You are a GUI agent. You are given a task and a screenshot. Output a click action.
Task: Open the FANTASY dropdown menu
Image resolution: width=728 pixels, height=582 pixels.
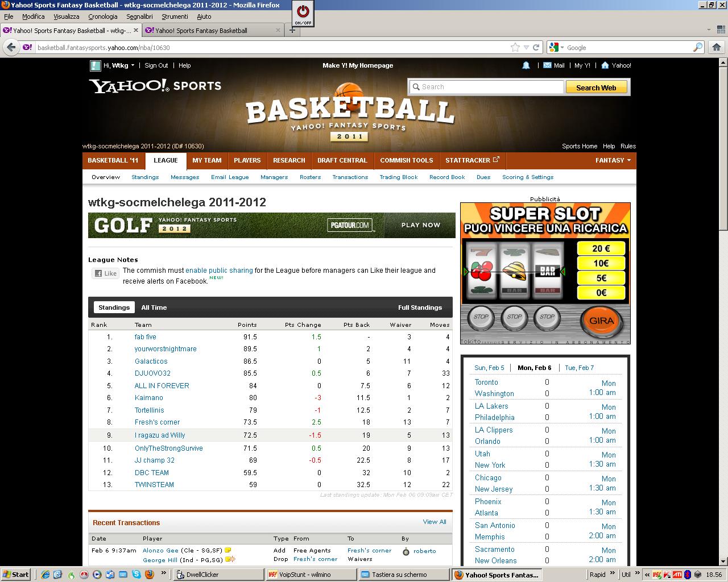613,160
